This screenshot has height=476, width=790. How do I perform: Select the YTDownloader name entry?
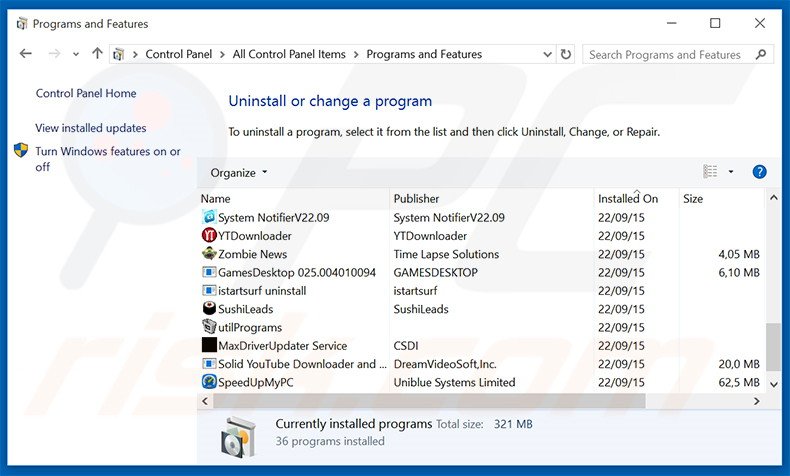(254, 236)
